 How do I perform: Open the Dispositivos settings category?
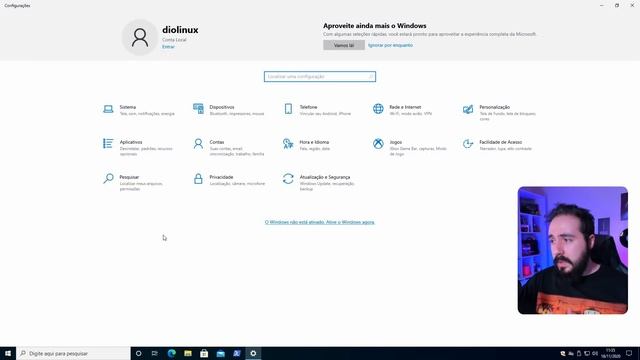229,110
